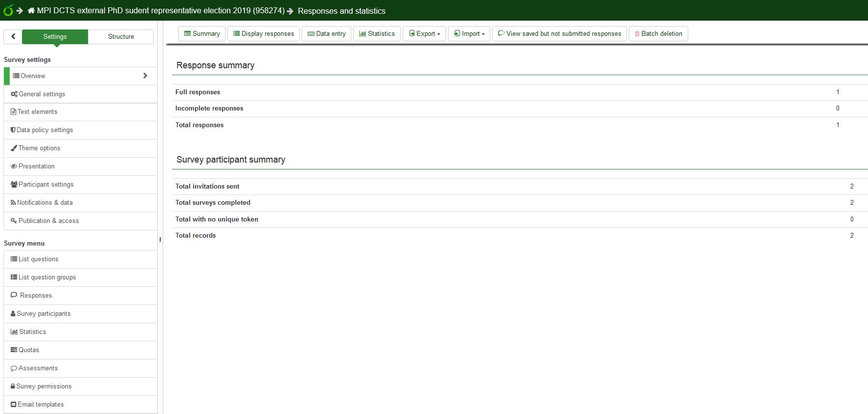Expand the Overview chevron arrow
The image size is (868, 414).
145,76
